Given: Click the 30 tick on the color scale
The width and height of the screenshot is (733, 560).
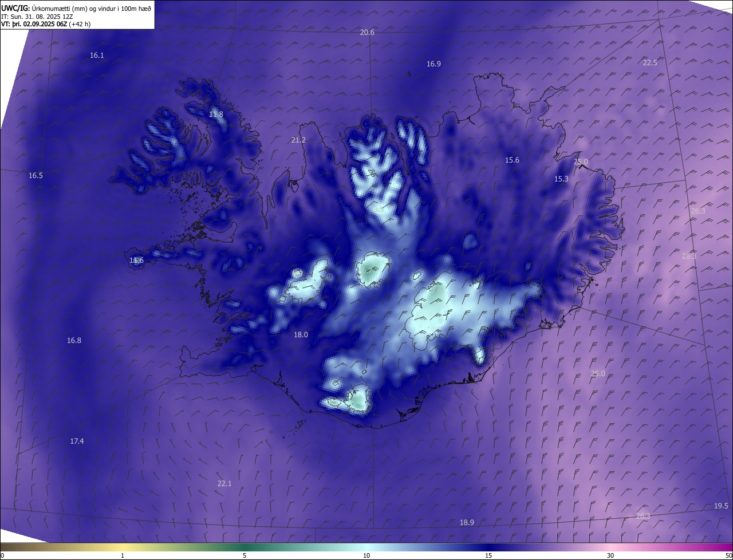Looking at the screenshot, I should (610, 555).
